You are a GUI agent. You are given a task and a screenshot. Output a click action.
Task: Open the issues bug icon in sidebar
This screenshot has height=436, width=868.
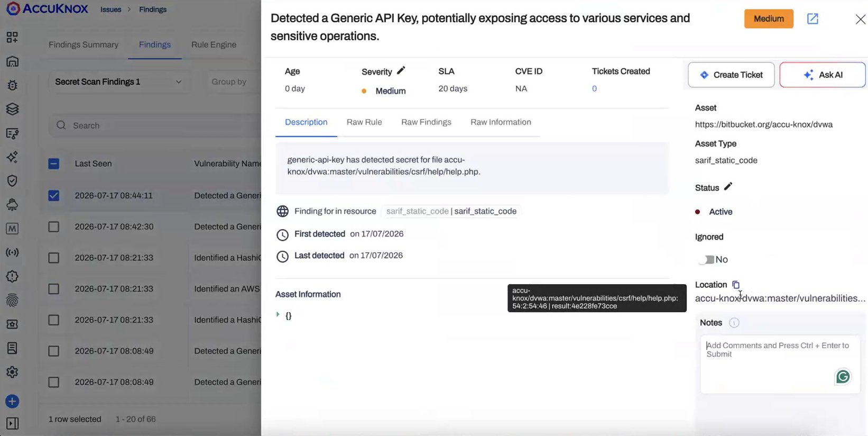[x=12, y=85]
